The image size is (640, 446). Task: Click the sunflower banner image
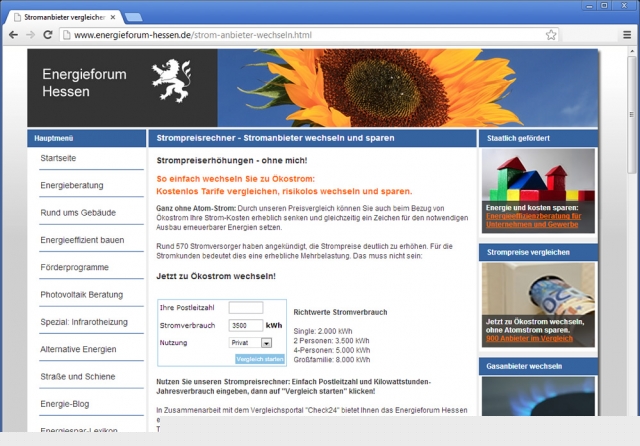click(x=407, y=88)
